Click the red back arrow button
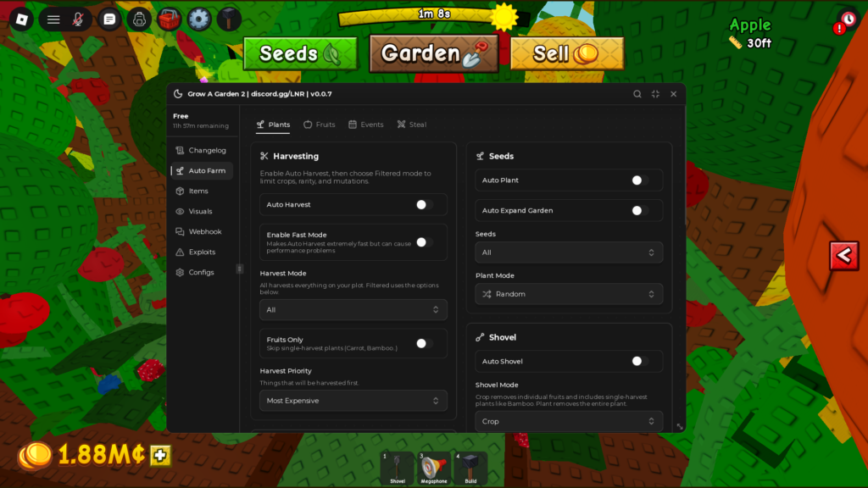 point(843,256)
